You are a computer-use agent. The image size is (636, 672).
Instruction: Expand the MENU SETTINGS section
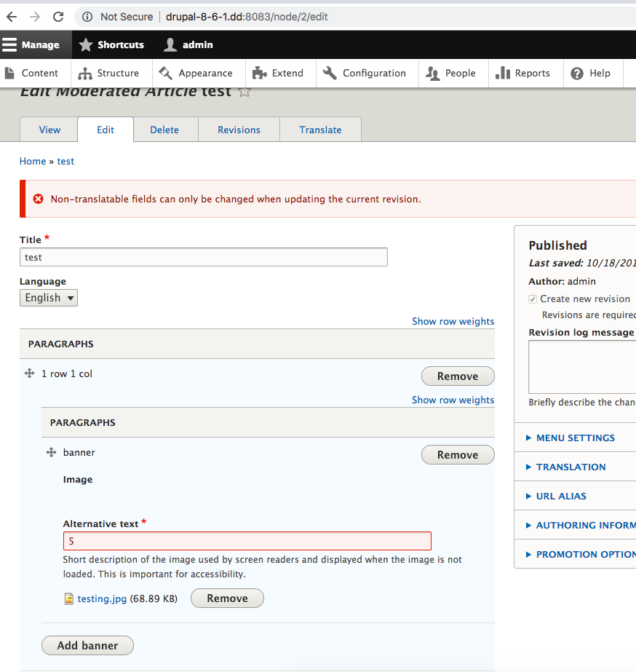[578, 438]
